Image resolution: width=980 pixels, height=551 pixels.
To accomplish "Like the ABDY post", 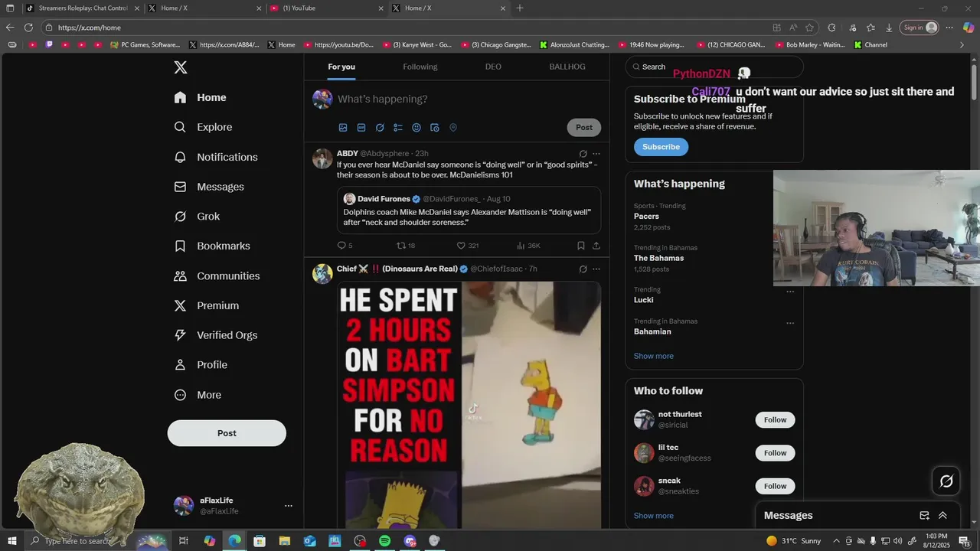I will tap(467, 246).
